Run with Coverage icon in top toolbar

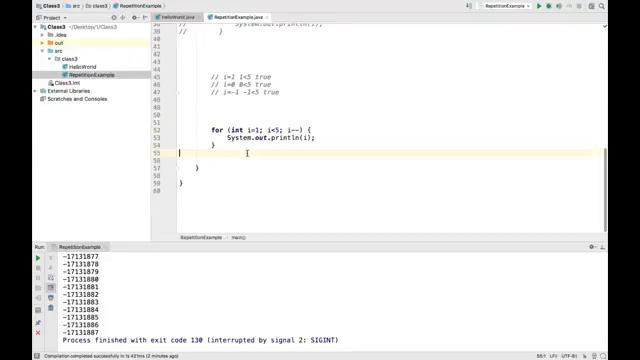559,6
